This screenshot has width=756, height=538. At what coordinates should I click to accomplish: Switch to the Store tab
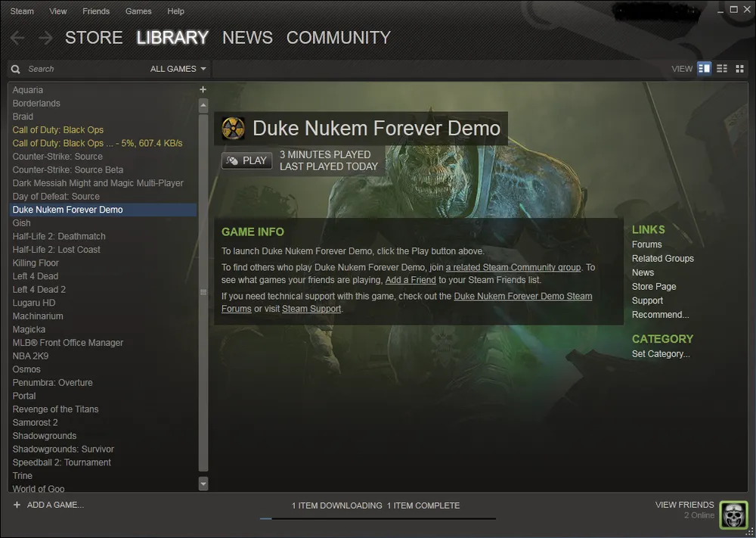point(94,38)
